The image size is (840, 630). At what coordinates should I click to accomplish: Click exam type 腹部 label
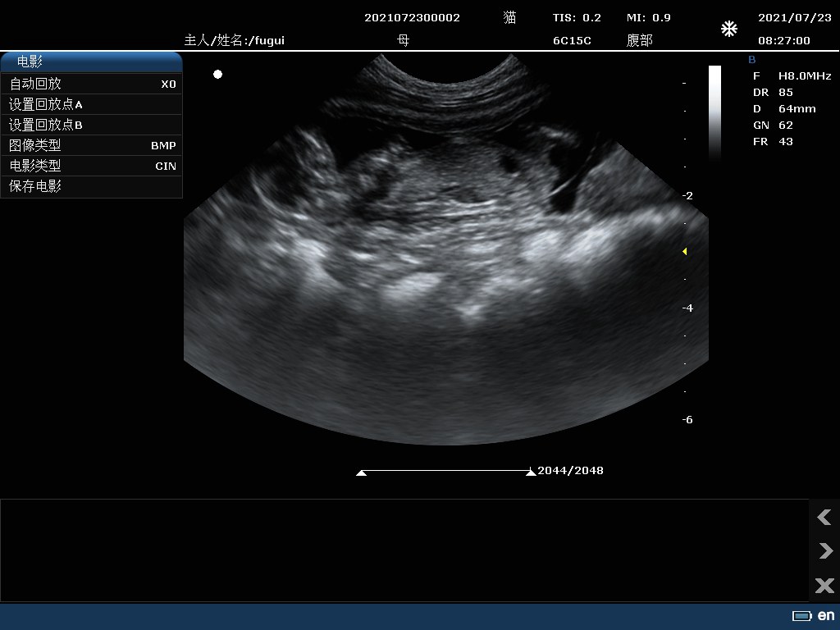coord(640,40)
